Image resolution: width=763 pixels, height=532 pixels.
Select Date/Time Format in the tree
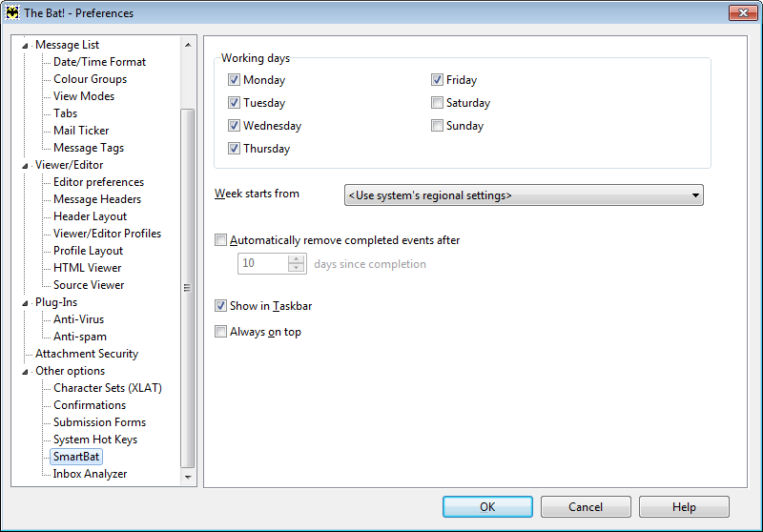click(x=99, y=62)
